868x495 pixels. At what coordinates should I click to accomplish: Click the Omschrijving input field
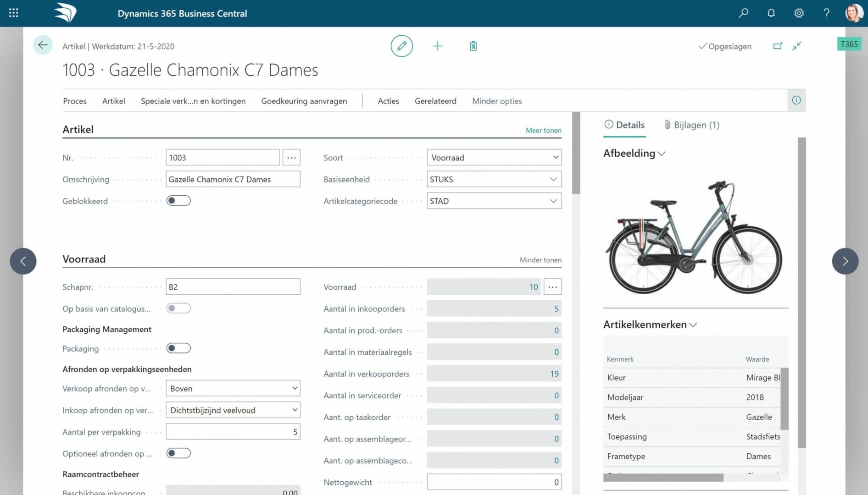[233, 179]
